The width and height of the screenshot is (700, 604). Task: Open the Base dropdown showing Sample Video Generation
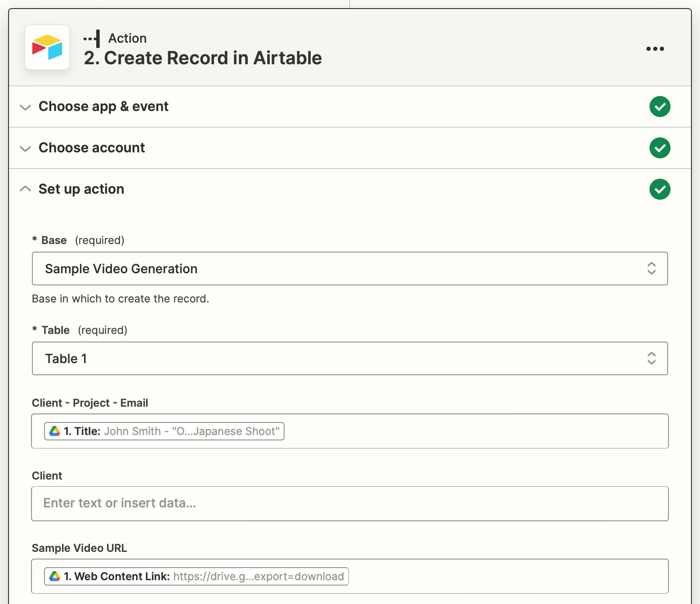350,269
